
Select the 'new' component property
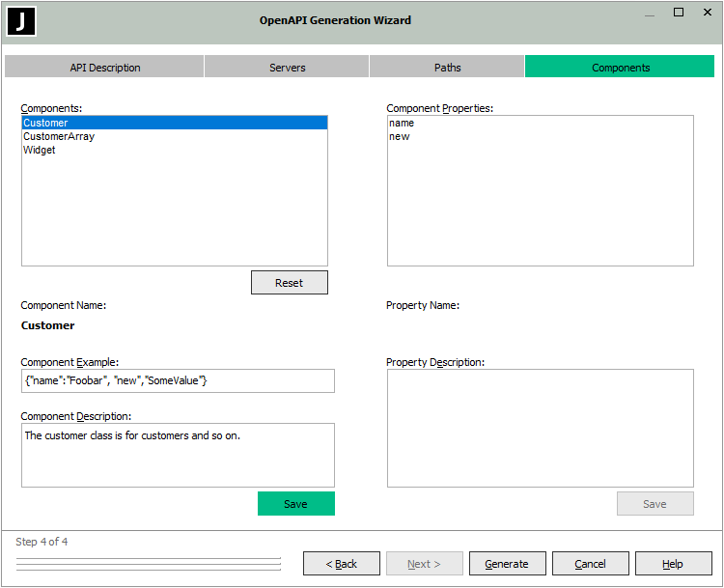[x=400, y=137]
